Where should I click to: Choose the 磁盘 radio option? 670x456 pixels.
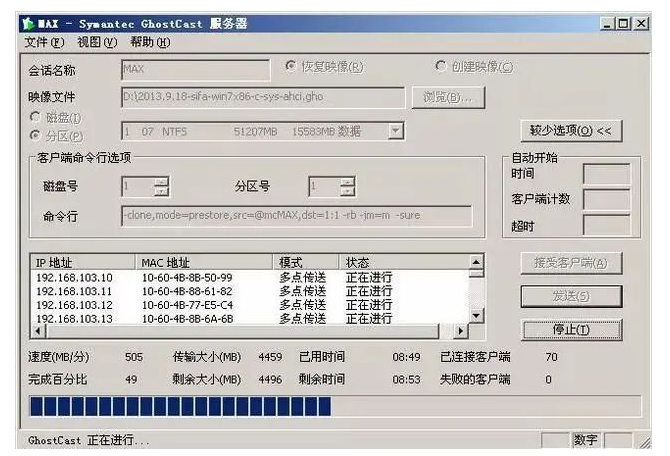37,119
